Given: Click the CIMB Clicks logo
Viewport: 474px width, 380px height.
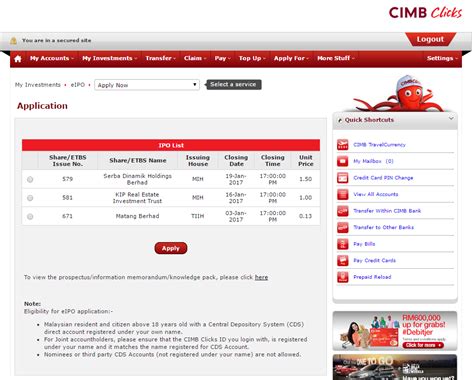Looking at the screenshot, I should click(x=425, y=13).
